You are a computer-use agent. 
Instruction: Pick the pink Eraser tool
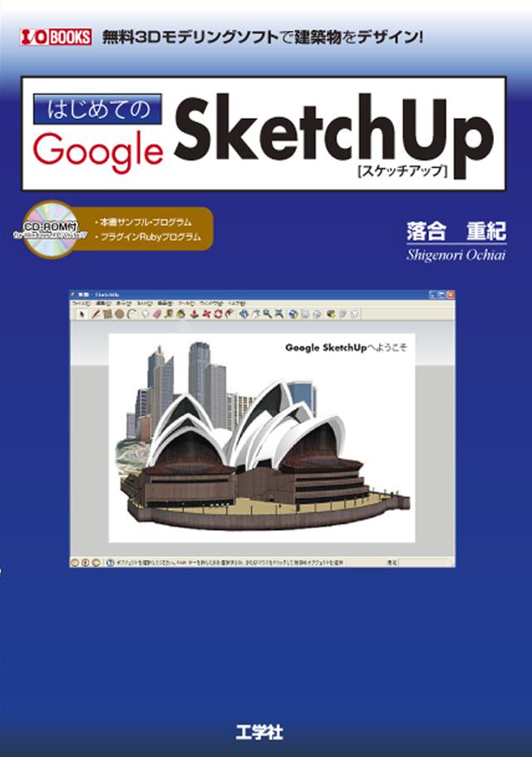[x=157, y=314]
